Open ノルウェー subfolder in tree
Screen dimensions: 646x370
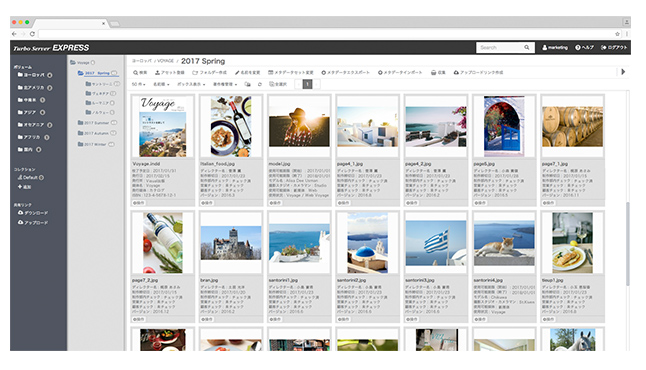point(100,112)
